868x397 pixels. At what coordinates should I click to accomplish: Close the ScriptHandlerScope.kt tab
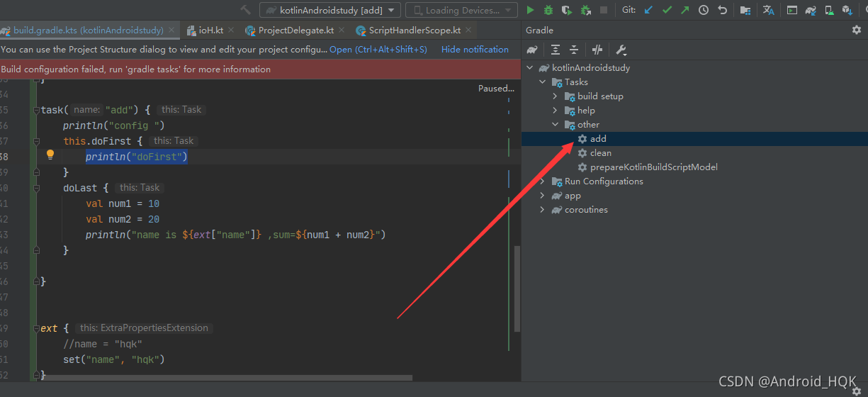pos(468,30)
